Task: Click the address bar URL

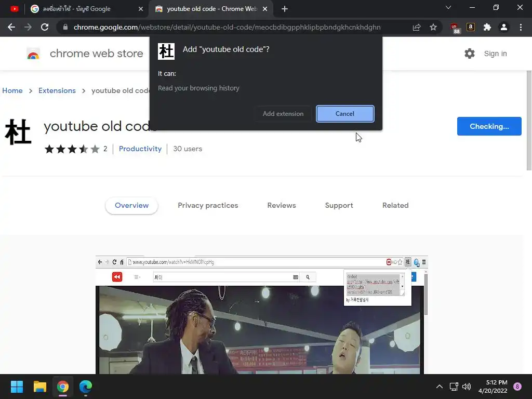Action: tap(227, 27)
